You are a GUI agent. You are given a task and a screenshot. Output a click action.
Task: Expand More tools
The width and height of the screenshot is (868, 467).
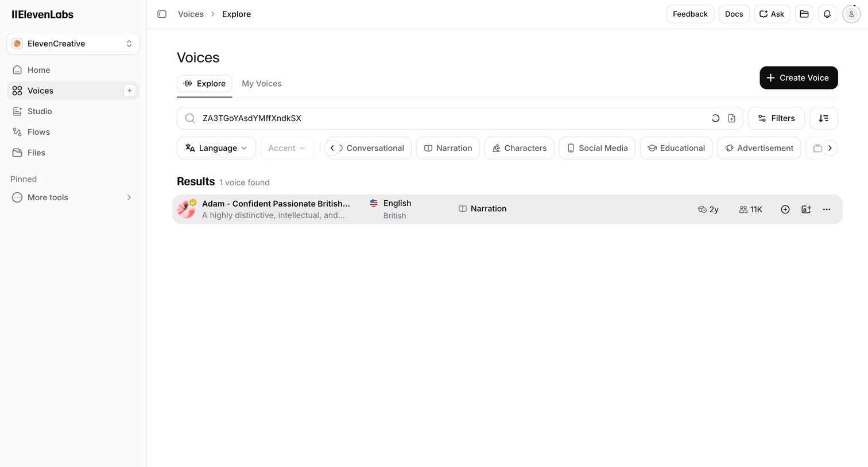tap(73, 197)
